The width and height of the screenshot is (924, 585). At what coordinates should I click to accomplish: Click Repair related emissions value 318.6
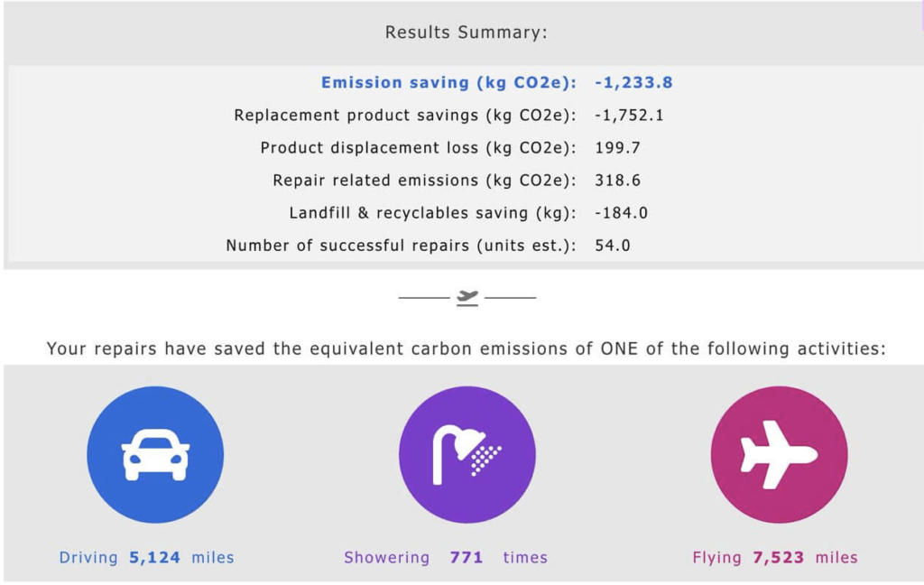tap(617, 180)
